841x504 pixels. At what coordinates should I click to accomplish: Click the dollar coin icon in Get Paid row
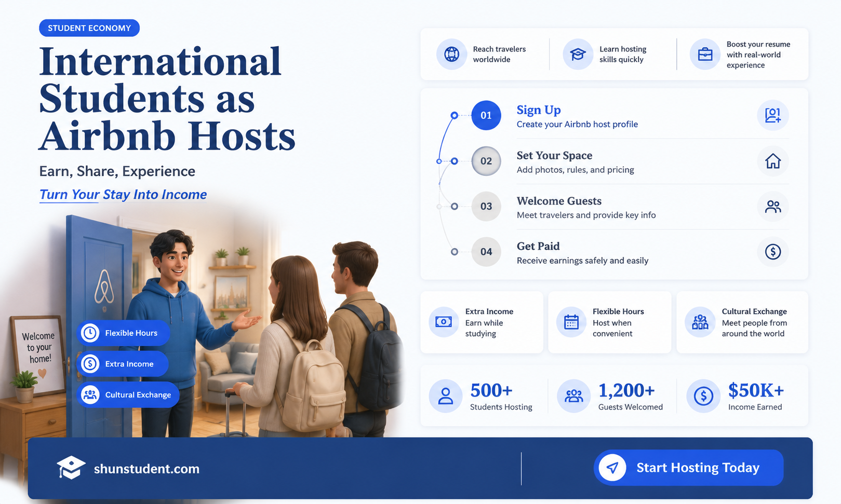pyautogui.click(x=772, y=252)
